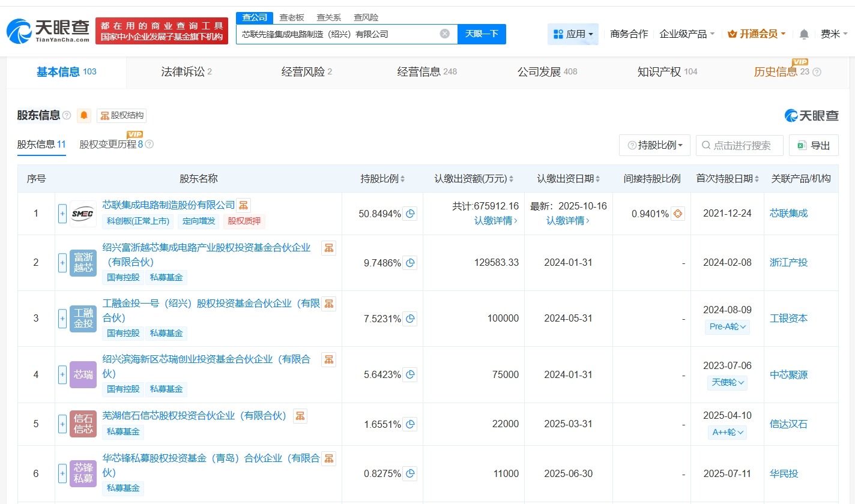Click org-chart icon beside 绍兴富浙越芯 name
This screenshot has height=504, width=855.
pyautogui.click(x=328, y=247)
